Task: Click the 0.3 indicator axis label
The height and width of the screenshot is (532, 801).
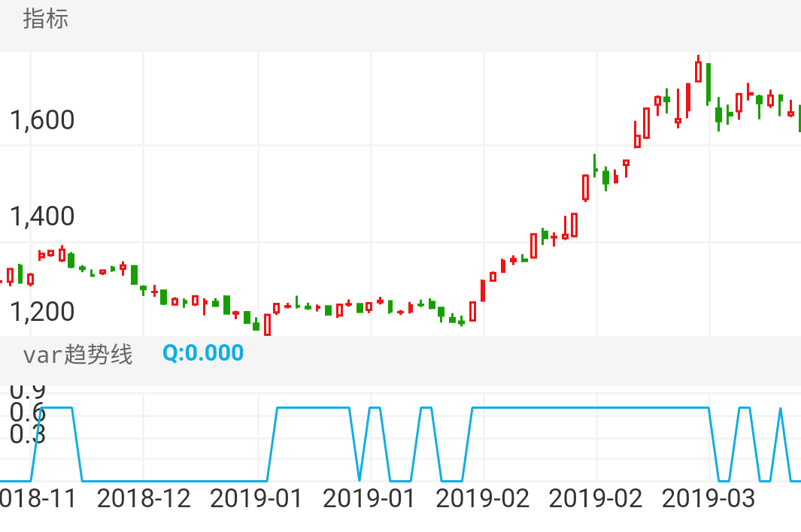Action: pyautogui.click(x=28, y=434)
